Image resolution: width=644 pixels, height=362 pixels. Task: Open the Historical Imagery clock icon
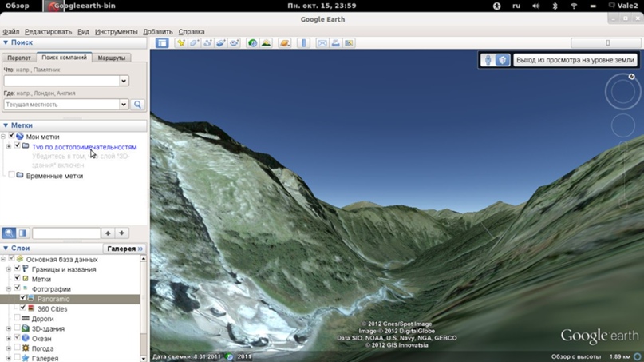pos(252,43)
